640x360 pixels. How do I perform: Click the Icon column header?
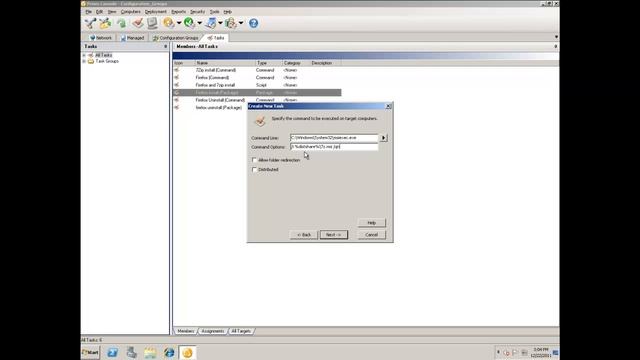point(184,63)
